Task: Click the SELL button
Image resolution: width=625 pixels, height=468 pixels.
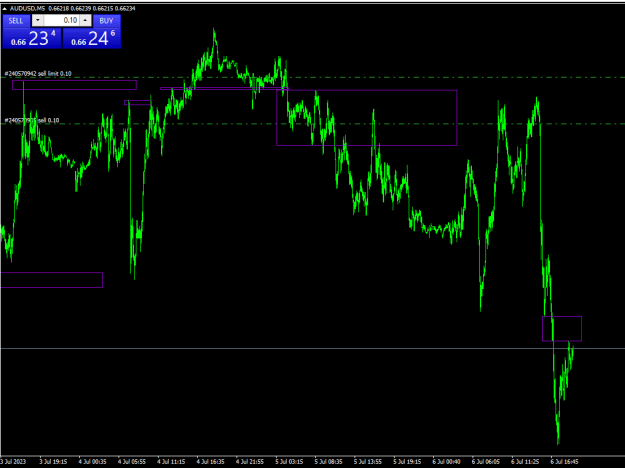Action: click(x=16, y=21)
